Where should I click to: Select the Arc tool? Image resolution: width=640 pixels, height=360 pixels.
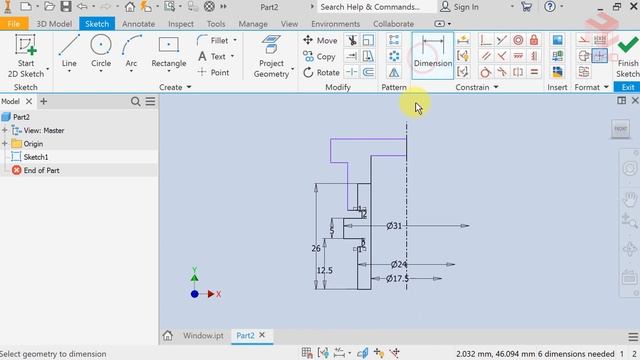131,51
